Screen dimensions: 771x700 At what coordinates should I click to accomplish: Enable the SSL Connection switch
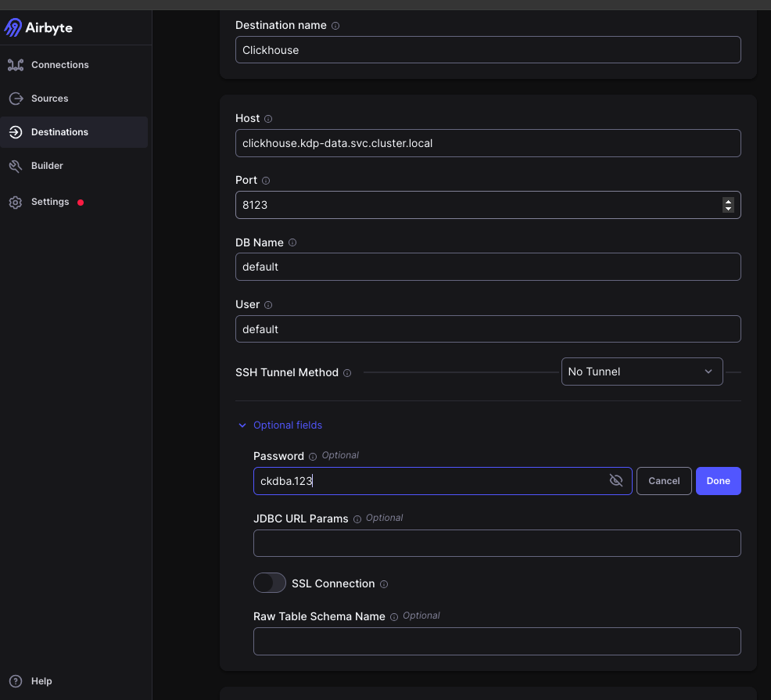click(x=270, y=583)
